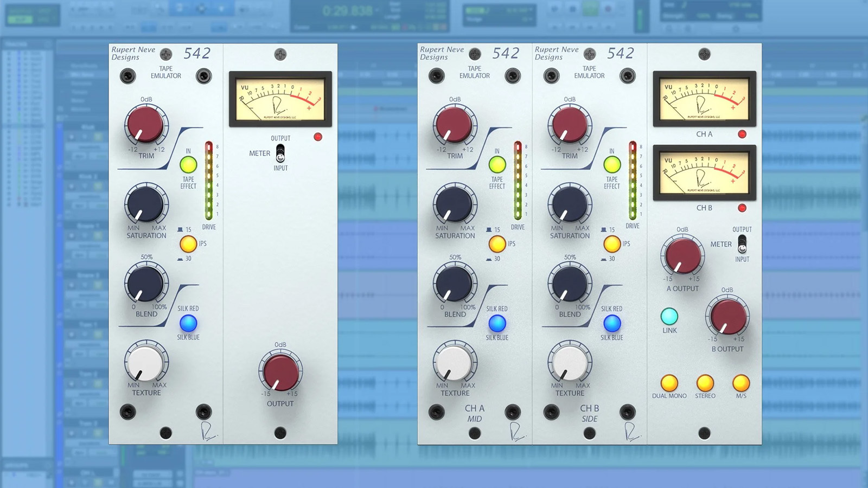Flip the Output/Input METER switch on mono plugin
This screenshot has width=868, height=488.
coord(280,153)
